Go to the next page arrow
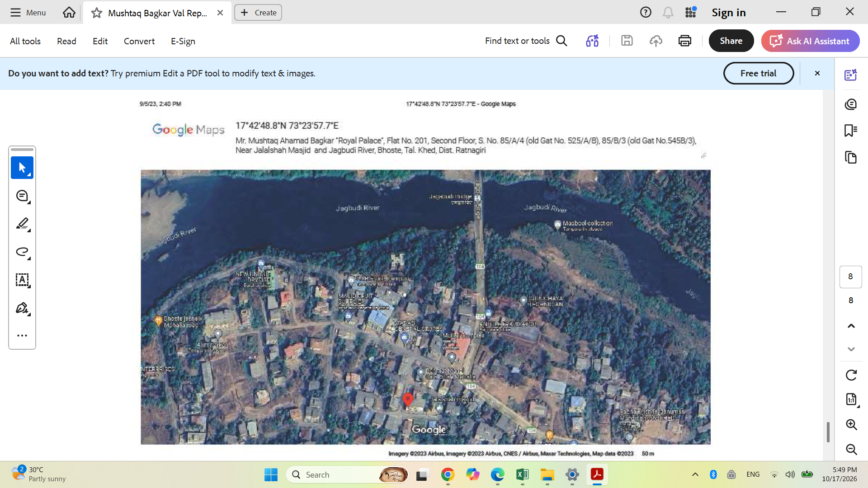Viewport: 868px width, 488px height. pos(851,349)
